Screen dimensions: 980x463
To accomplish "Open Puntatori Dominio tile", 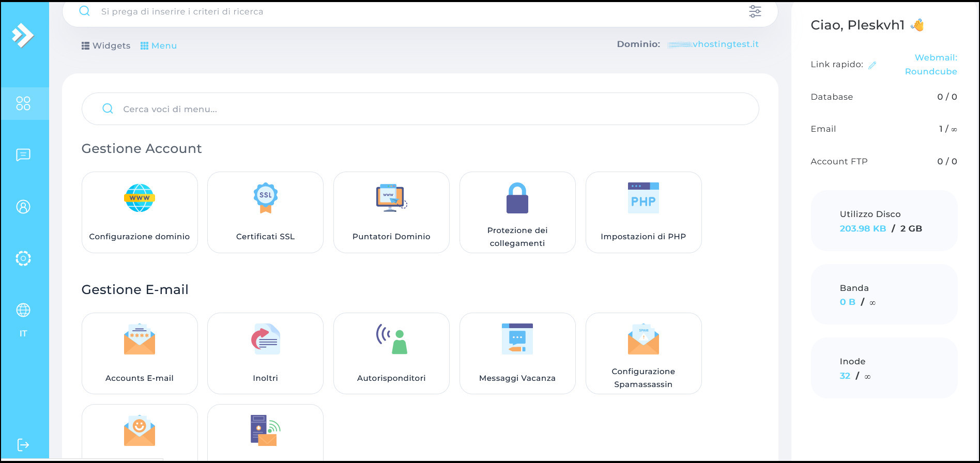I will point(391,212).
